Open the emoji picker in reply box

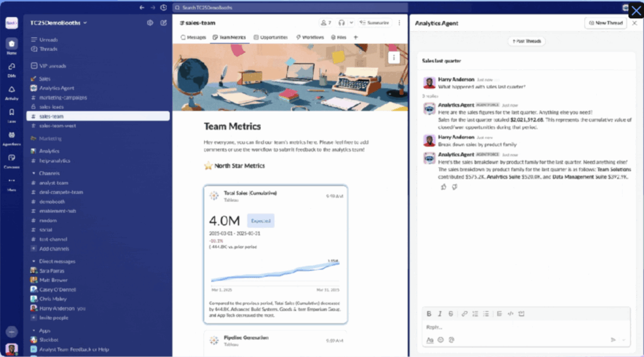tap(441, 339)
